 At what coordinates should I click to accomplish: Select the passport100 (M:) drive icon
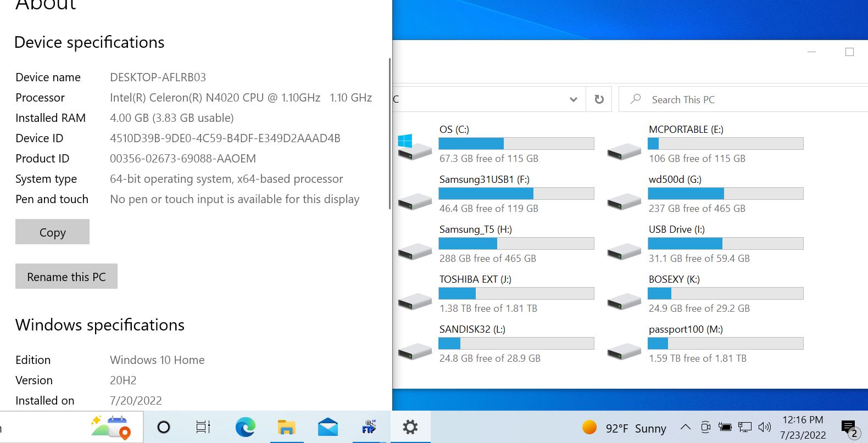click(624, 351)
